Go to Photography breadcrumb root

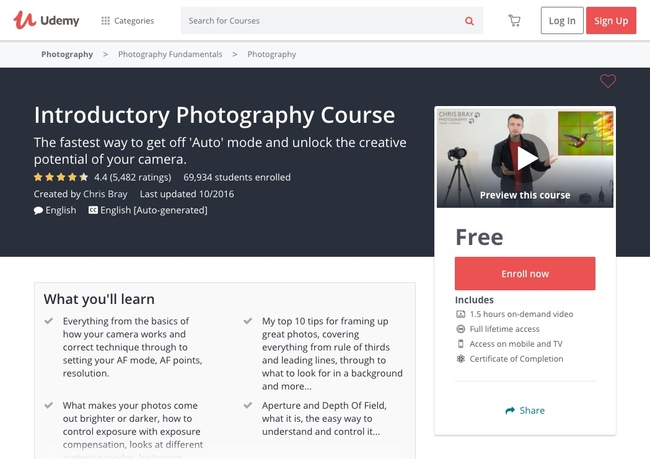tap(67, 54)
